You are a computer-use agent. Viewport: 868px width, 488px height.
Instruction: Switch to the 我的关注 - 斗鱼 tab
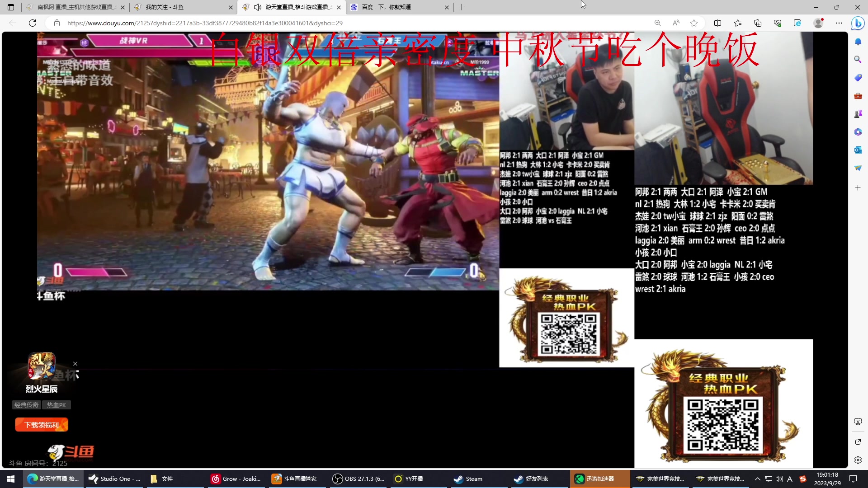(x=183, y=7)
